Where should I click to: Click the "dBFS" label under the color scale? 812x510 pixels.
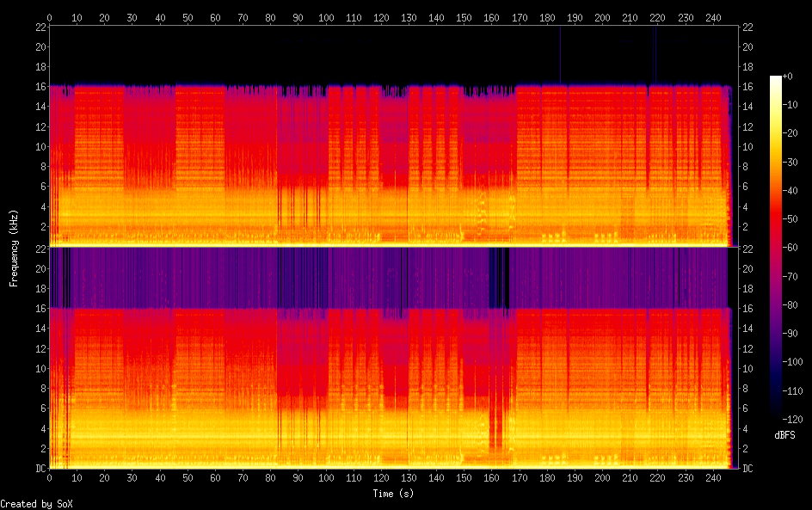click(x=784, y=435)
